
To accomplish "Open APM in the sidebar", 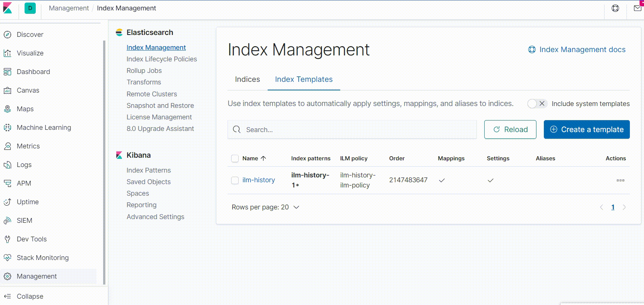I will [x=24, y=183].
